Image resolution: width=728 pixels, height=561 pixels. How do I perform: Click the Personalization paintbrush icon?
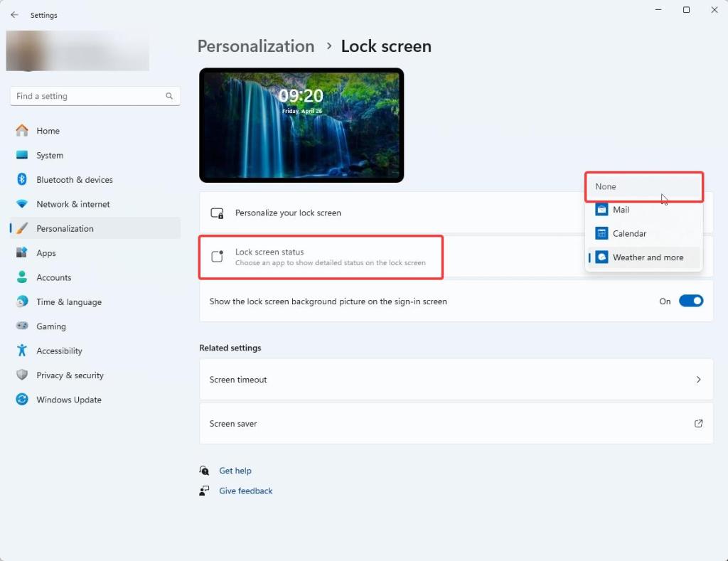(22, 228)
